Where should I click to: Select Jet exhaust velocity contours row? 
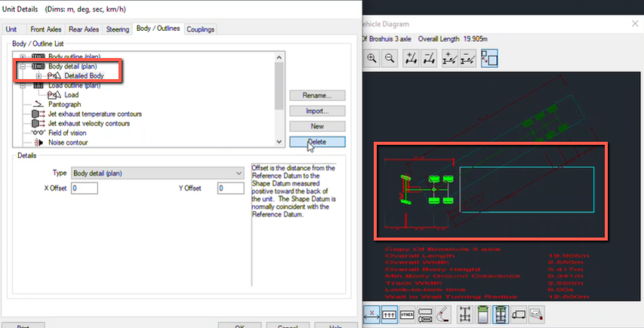tap(89, 124)
